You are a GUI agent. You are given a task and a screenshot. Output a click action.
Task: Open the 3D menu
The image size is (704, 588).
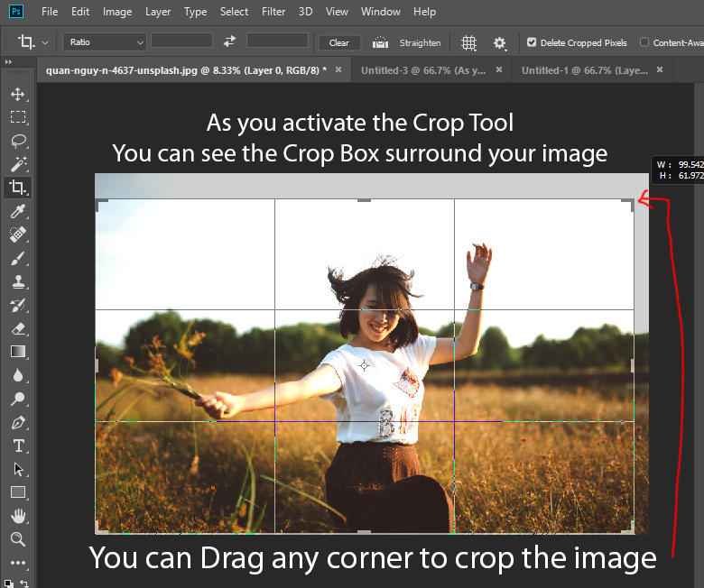[x=305, y=12]
